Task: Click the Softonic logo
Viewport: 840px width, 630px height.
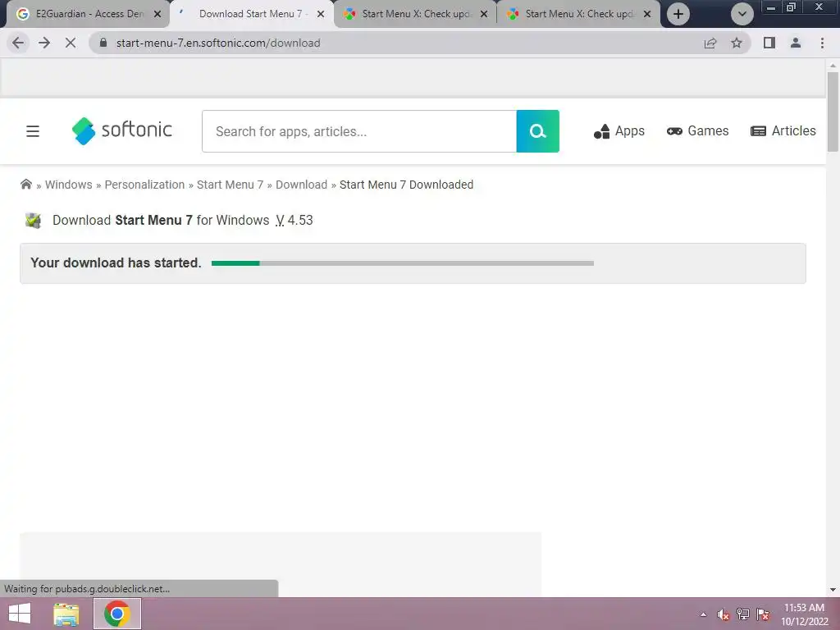Action: point(121,130)
